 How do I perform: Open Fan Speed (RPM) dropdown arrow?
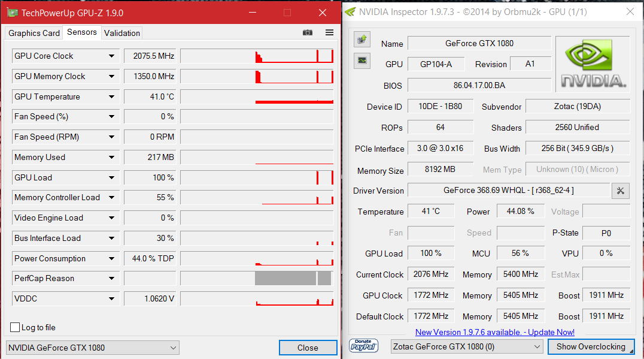point(111,137)
